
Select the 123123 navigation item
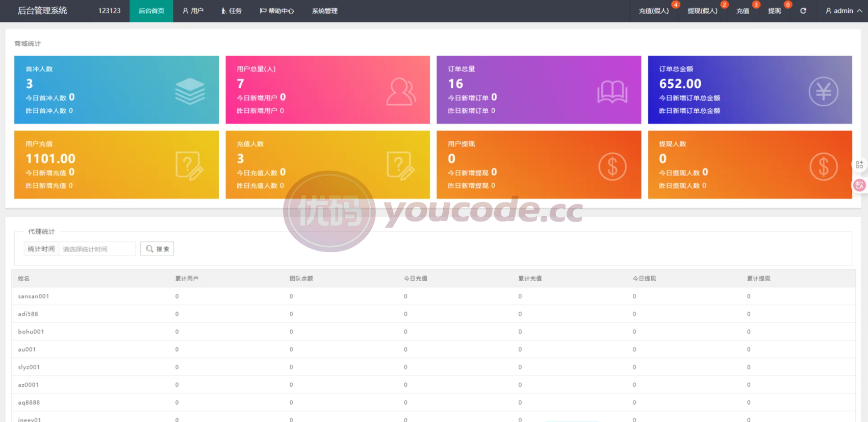109,11
